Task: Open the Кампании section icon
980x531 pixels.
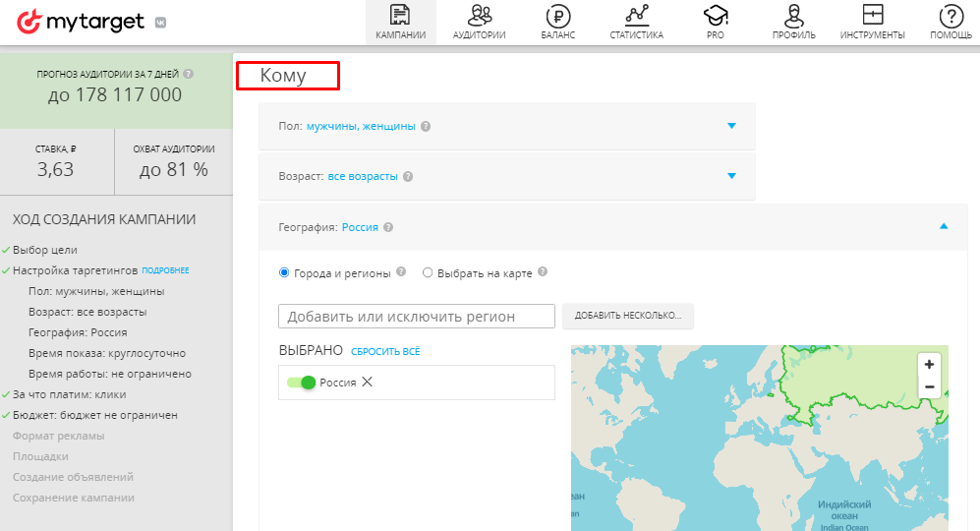Action: pyautogui.click(x=400, y=16)
